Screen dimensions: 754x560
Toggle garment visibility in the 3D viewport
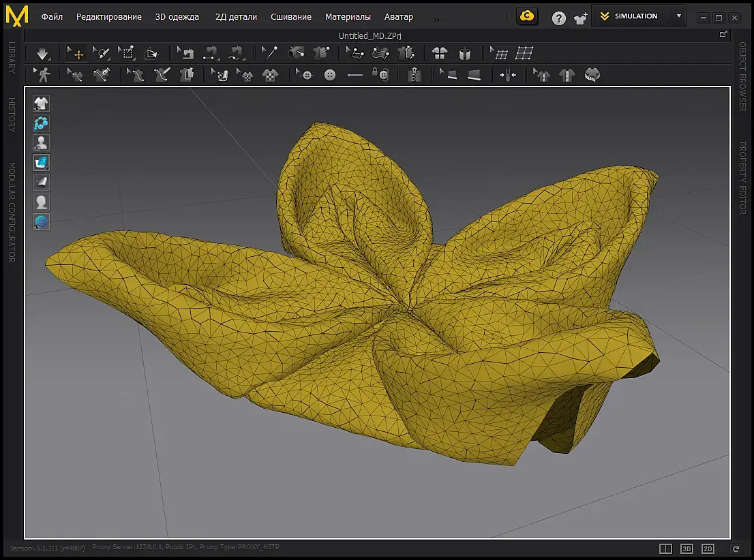point(42,104)
